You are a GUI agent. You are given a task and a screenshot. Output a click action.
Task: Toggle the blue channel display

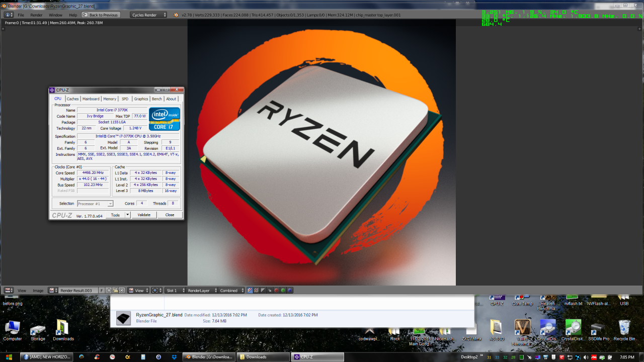[289, 290]
